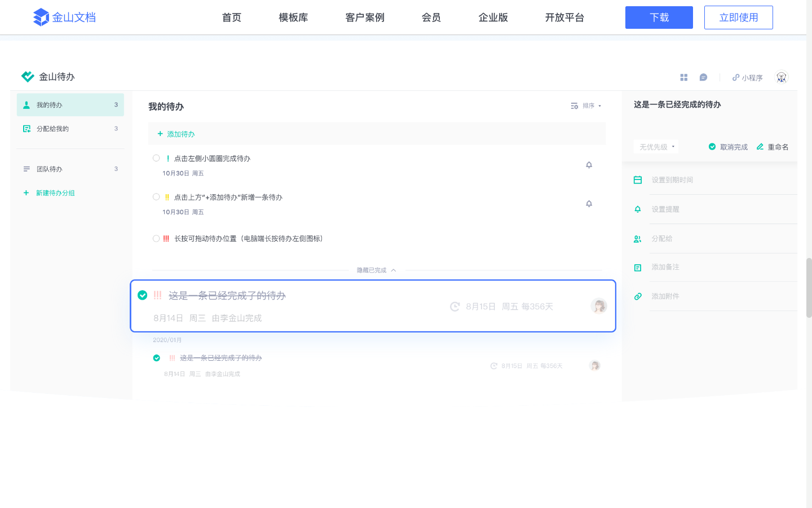The width and height of the screenshot is (812, 508).
Task: Click bell reminder icon on first todo
Action: pyautogui.click(x=589, y=165)
